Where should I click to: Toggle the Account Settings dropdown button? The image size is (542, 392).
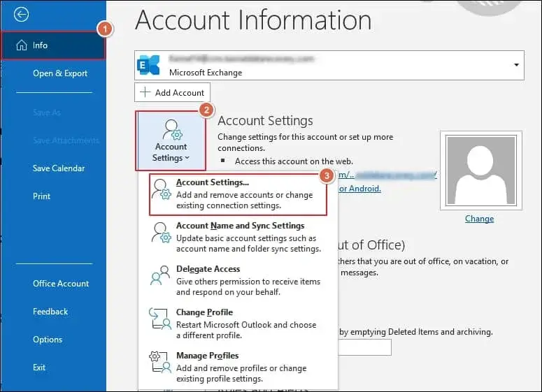171,141
